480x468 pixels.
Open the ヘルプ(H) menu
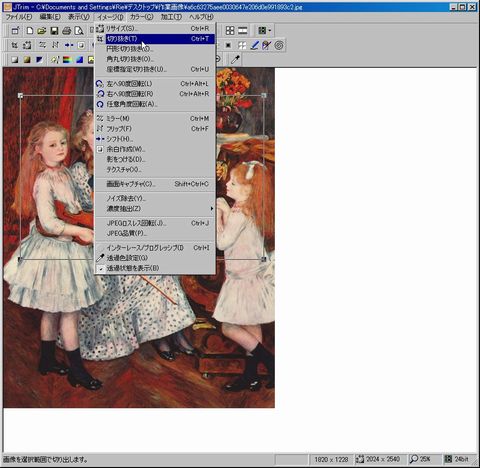[201, 17]
